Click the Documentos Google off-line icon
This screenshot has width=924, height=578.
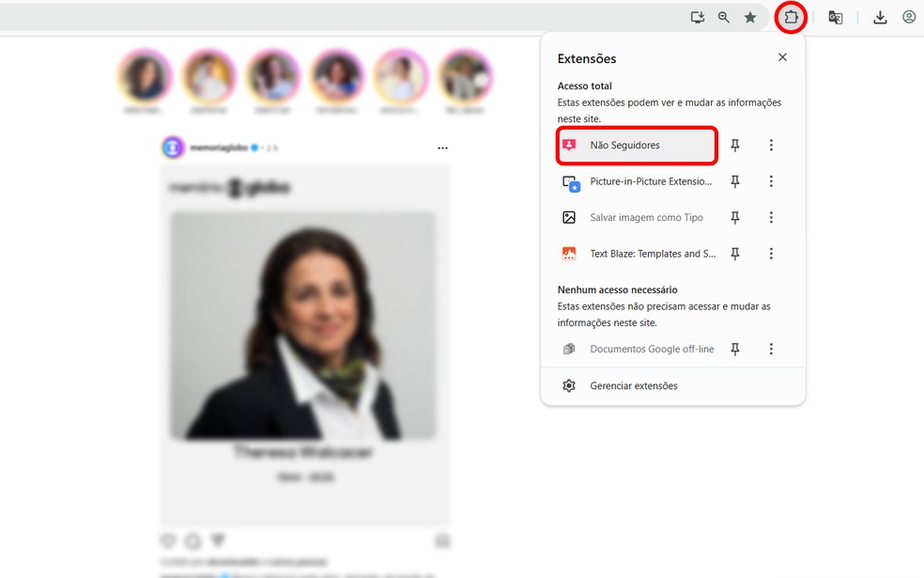click(x=569, y=350)
